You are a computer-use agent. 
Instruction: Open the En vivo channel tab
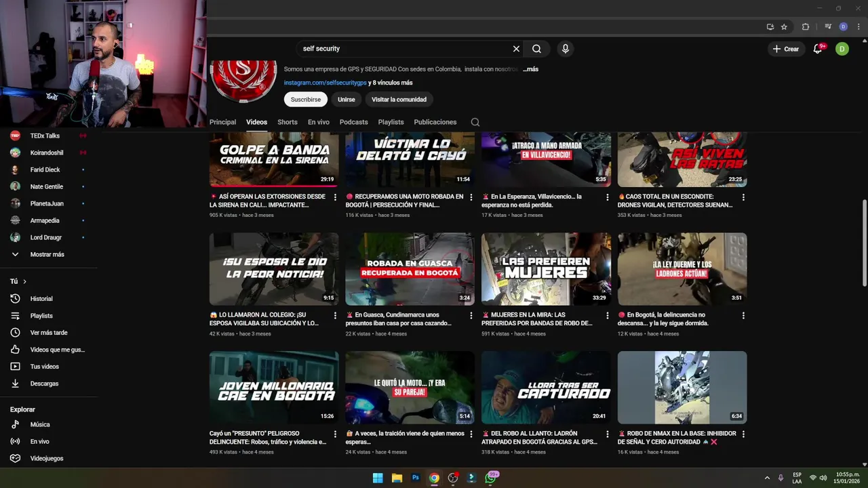click(319, 122)
